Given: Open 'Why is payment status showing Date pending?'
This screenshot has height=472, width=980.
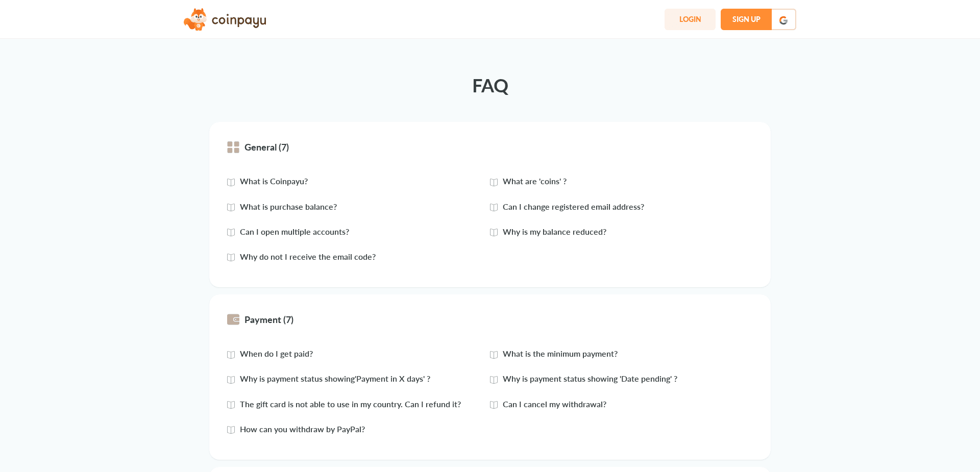Looking at the screenshot, I should click(x=590, y=379).
